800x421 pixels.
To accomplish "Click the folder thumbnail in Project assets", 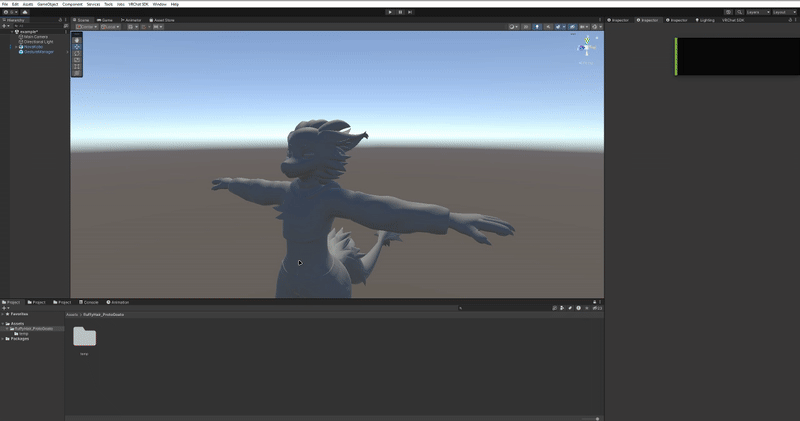I will (x=85, y=337).
